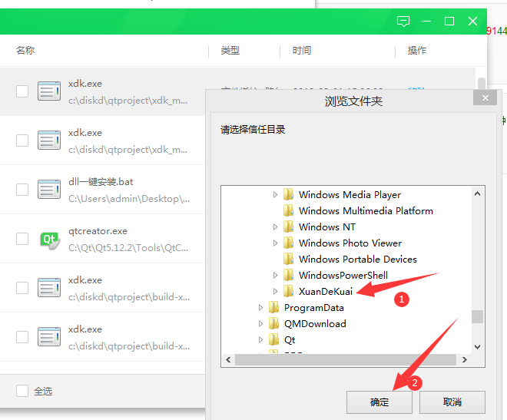Tick the checkbox for qtcreator.exe
This screenshot has width=507, height=420.
pos(22,239)
